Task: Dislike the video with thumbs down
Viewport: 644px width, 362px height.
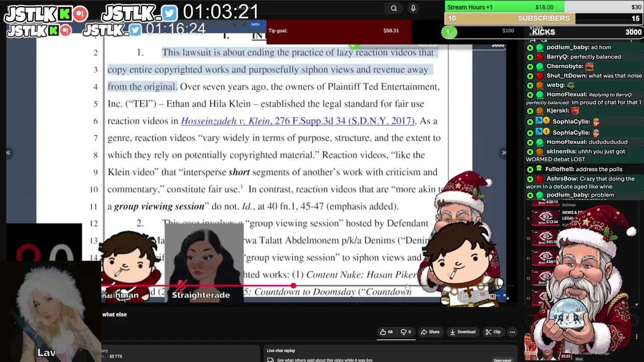Action: tap(406, 332)
